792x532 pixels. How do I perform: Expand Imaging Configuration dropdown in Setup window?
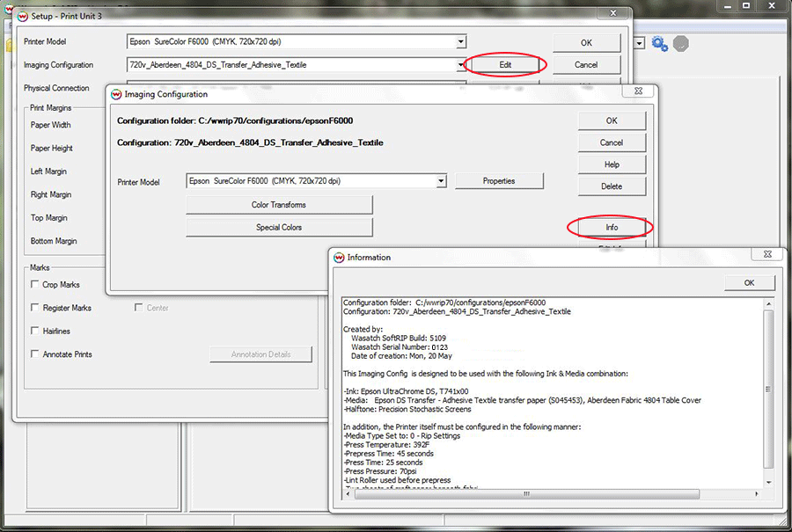[460, 64]
